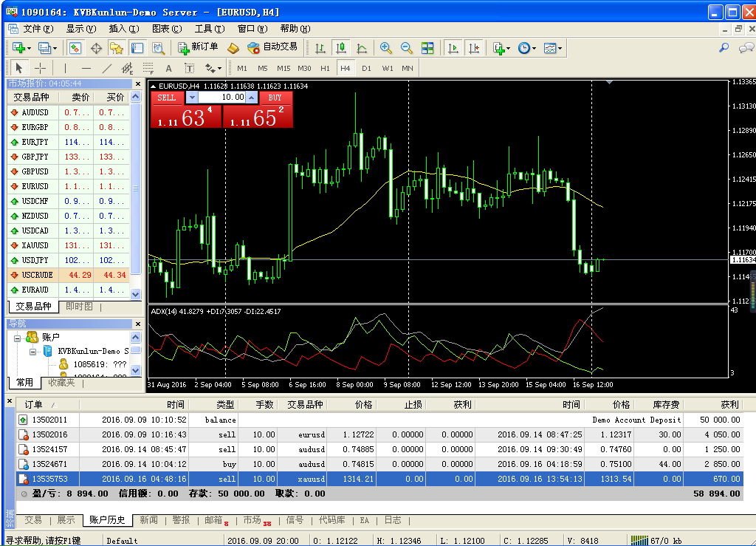Select the vertical line tool
The height and width of the screenshot is (546, 756).
tap(65, 68)
